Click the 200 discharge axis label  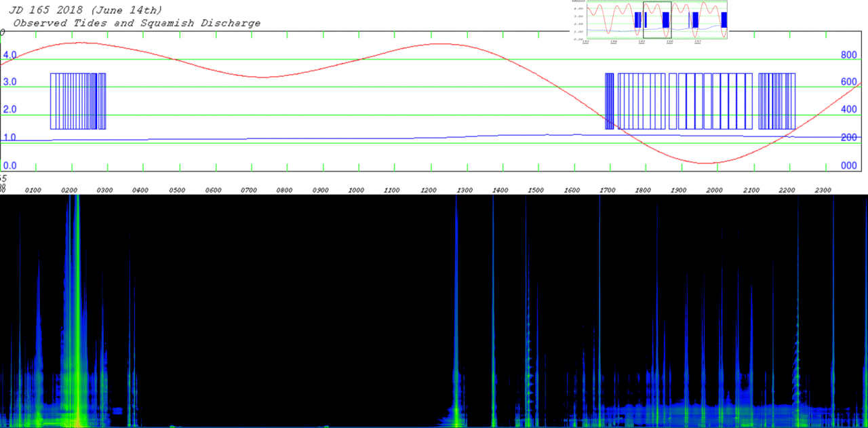pos(849,138)
